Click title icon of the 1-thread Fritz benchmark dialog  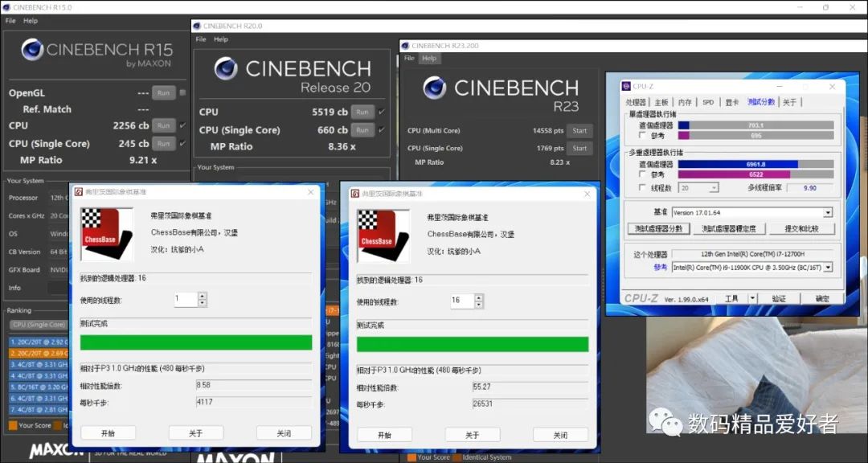tap(79, 191)
